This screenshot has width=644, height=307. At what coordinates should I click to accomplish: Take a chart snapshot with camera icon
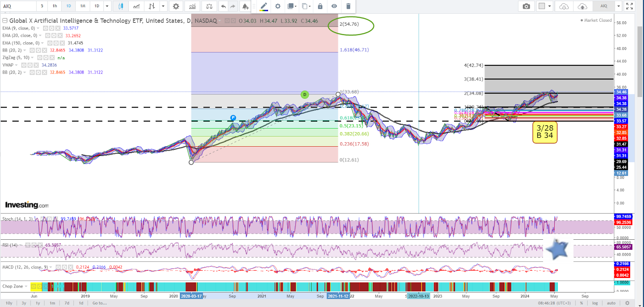point(526,6)
